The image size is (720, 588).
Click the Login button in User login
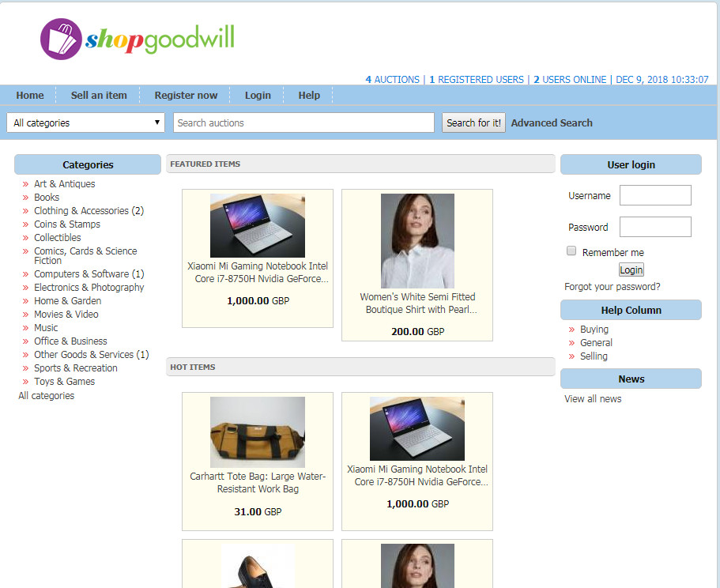(x=631, y=269)
